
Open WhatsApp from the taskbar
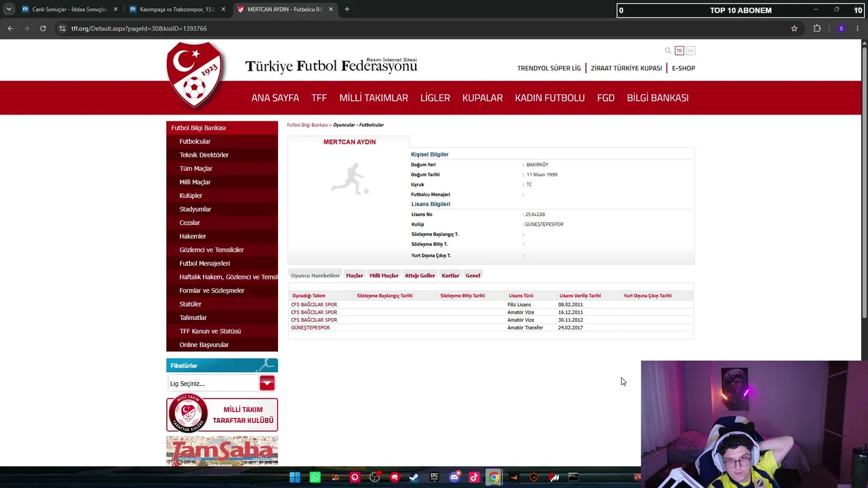tap(315, 477)
